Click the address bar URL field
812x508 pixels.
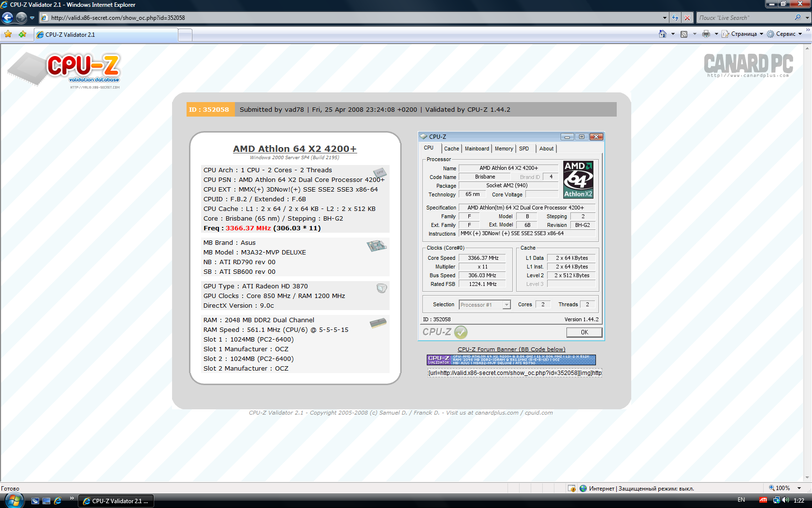350,18
